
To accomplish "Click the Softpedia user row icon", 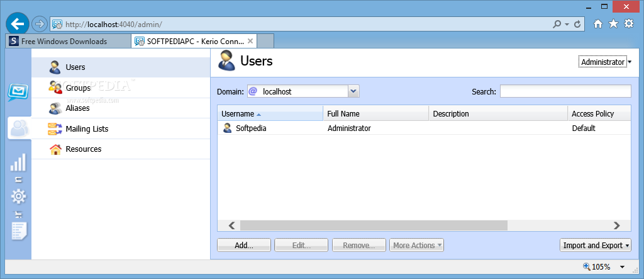I will coord(228,128).
